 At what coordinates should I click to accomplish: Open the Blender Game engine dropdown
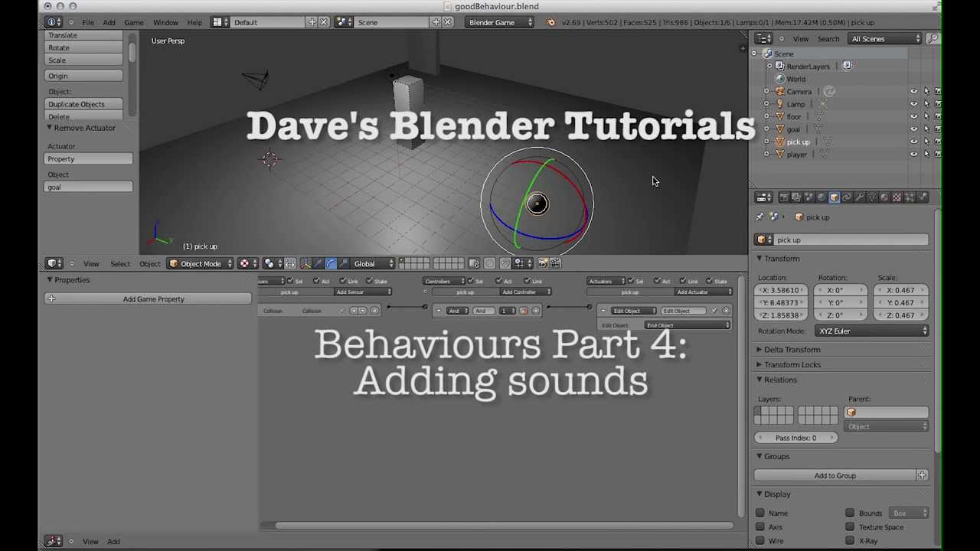[x=500, y=22]
